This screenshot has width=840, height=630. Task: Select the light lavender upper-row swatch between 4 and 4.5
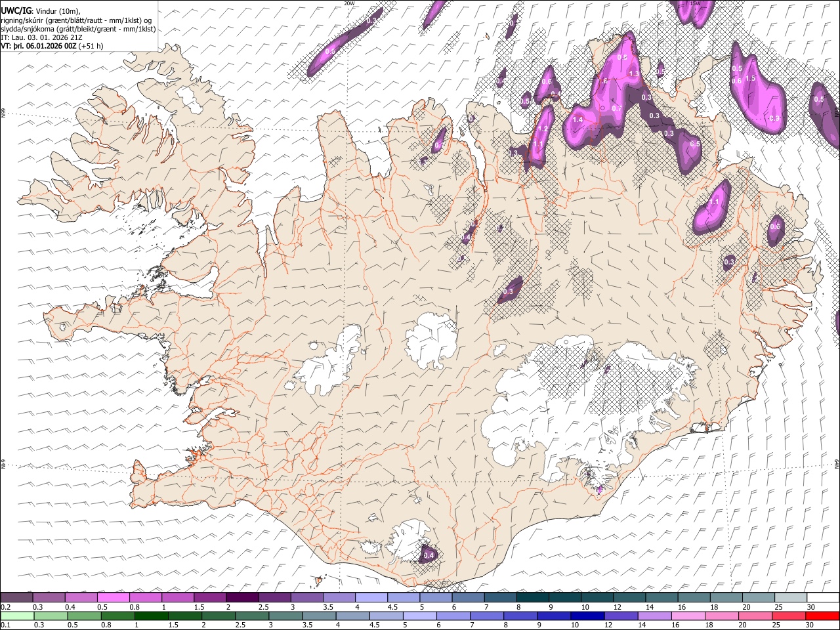coord(371,597)
